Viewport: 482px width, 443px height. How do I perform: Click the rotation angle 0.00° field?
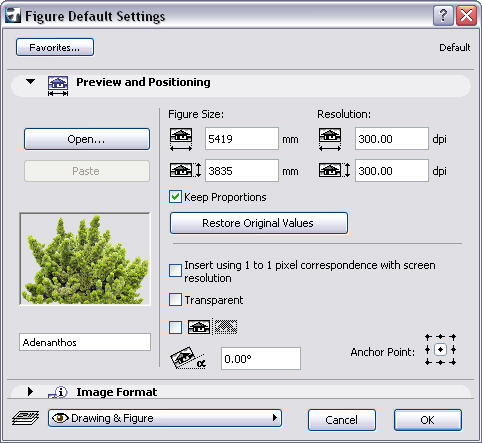tap(261, 359)
